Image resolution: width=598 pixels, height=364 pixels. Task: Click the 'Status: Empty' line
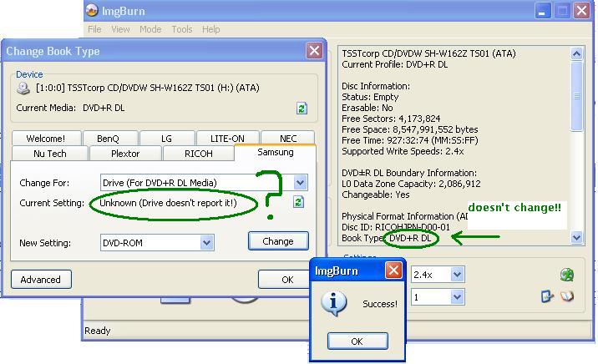coord(370,97)
